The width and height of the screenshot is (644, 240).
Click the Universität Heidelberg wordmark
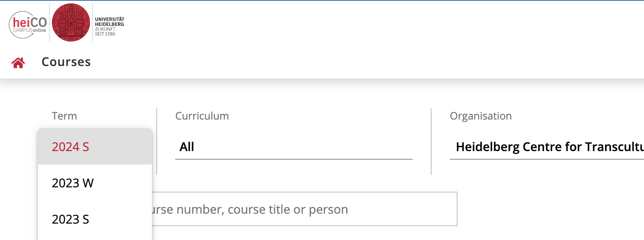[109, 22]
